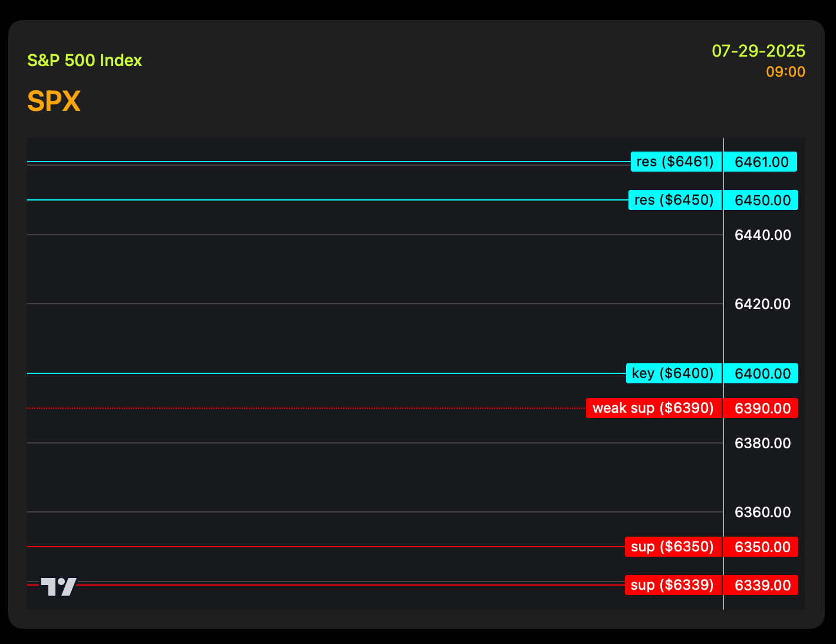
Task: Click the 6350.00 red price tag
Action: pos(761,547)
